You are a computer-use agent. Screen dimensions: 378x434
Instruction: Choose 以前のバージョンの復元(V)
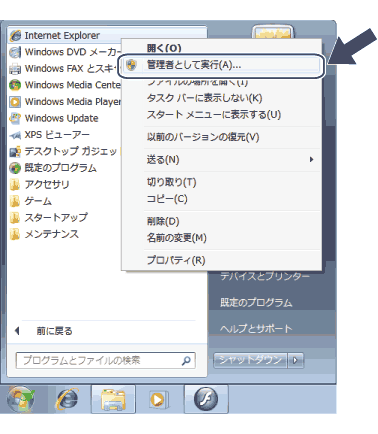pos(203,137)
